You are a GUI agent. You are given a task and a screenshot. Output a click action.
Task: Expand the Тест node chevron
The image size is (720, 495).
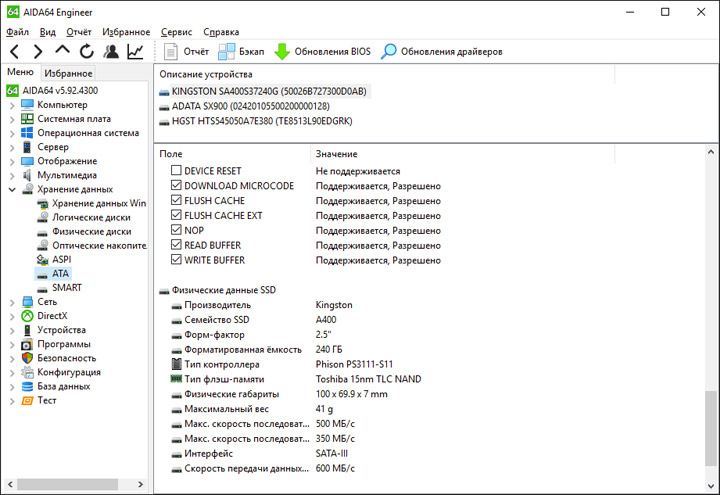pyautogui.click(x=12, y=401)
